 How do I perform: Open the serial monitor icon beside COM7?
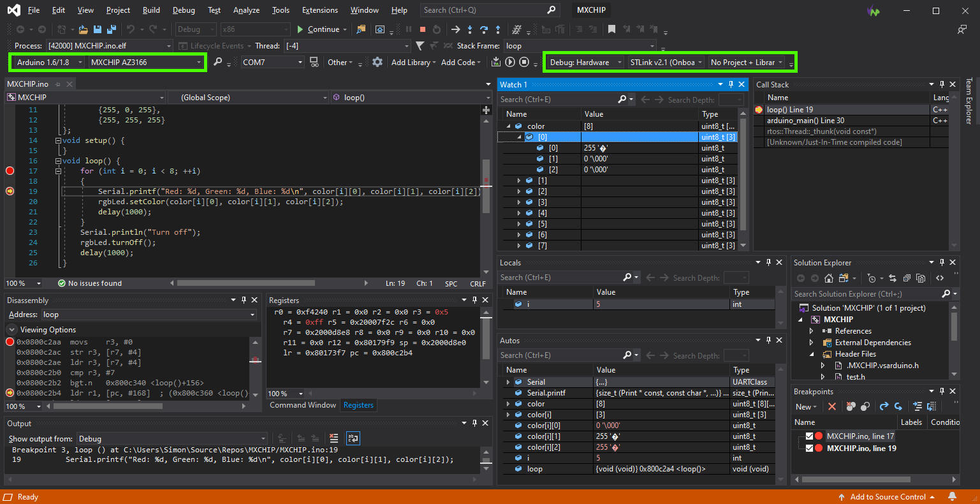coord(314,62)
